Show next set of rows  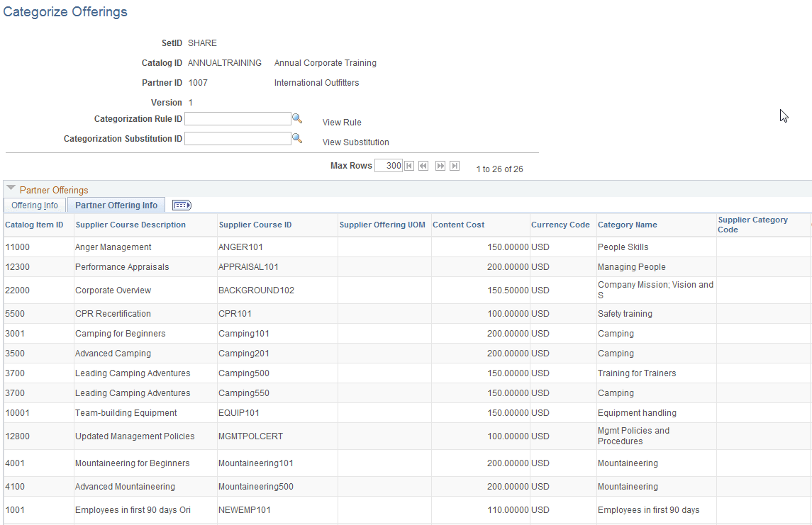(440, 165)
